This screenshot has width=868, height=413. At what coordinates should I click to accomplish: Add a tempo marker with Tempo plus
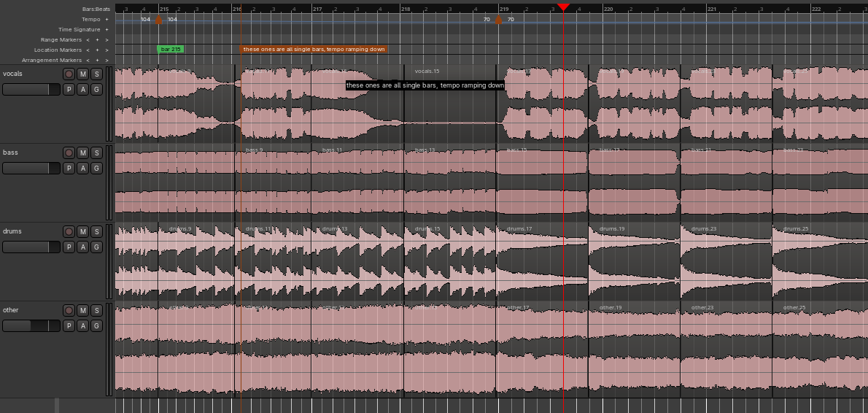[106, 20]
